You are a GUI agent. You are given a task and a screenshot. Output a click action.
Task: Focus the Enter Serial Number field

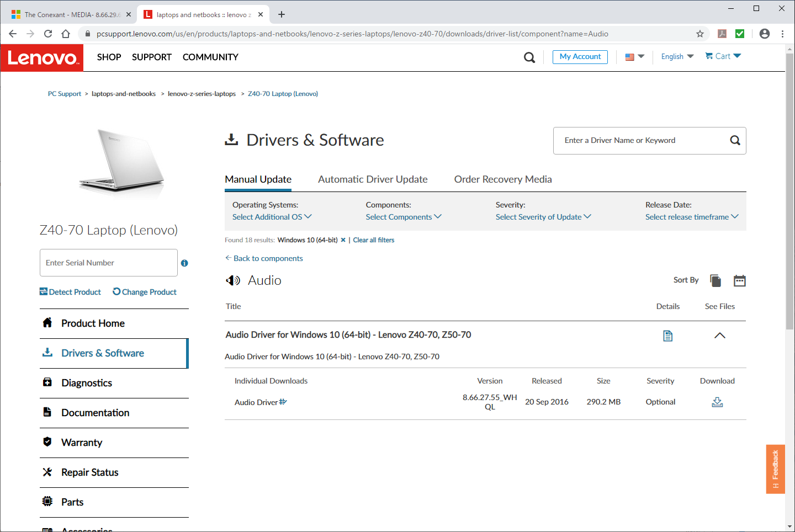point(109,263)
